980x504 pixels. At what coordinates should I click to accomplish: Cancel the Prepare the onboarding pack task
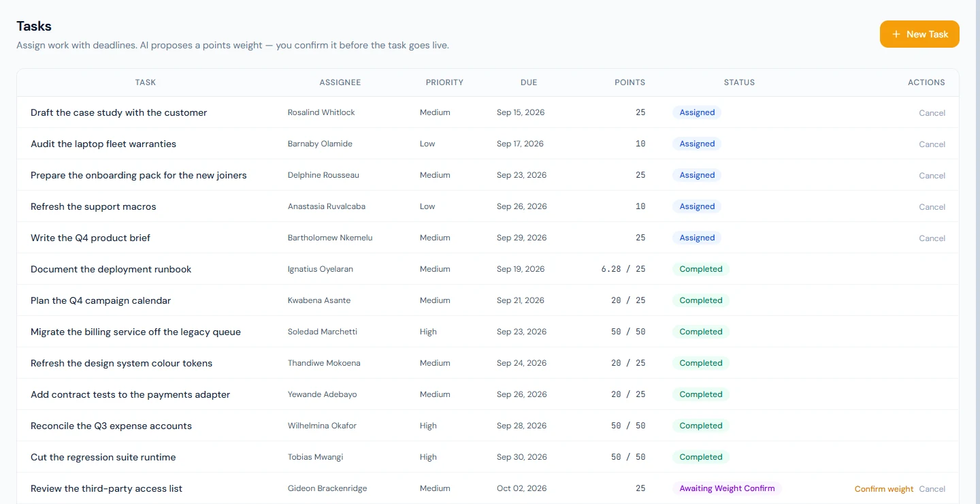coord(932,176)
